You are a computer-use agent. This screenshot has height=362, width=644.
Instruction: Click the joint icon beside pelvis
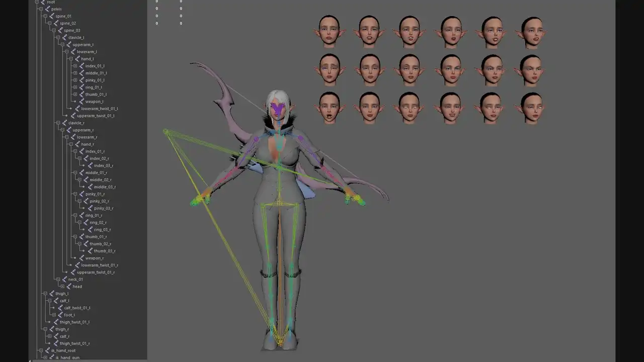point(47,9)
